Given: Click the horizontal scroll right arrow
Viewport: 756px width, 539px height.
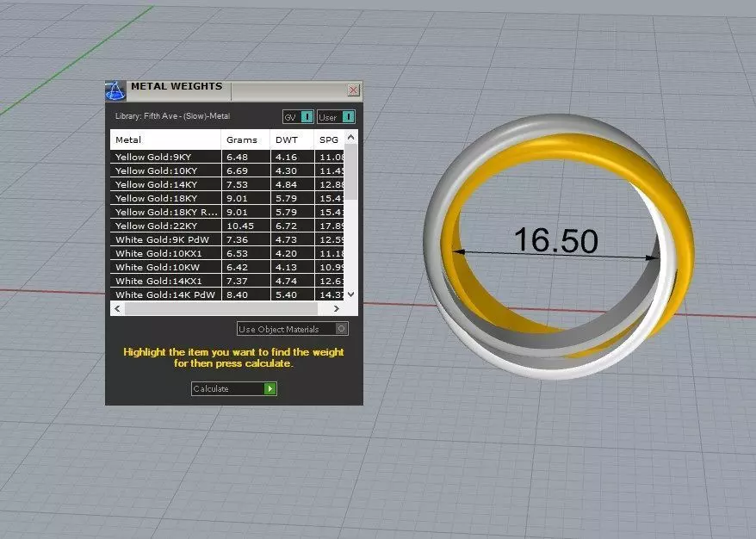Looking at the screenshot, I should click(337, 308).
